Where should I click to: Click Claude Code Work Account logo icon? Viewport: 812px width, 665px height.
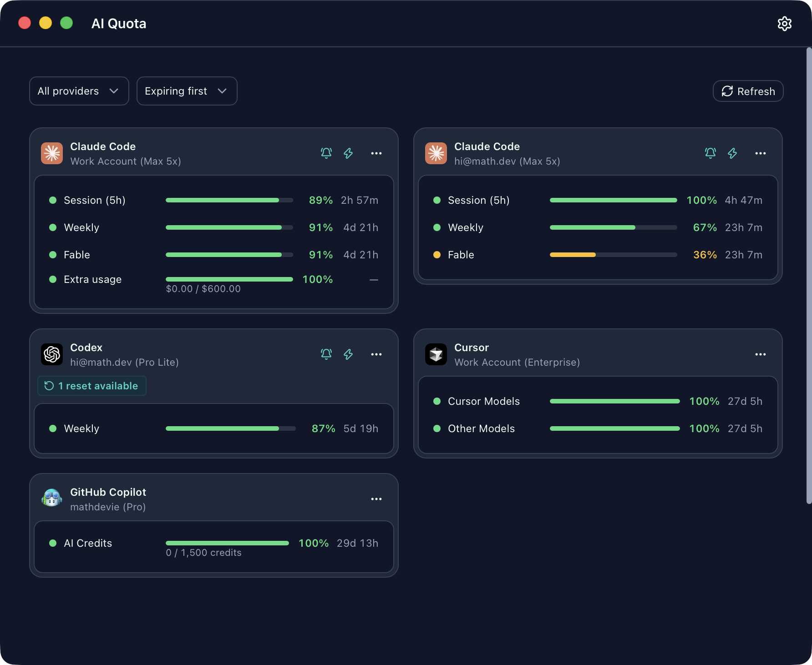[x=52, y=153]
